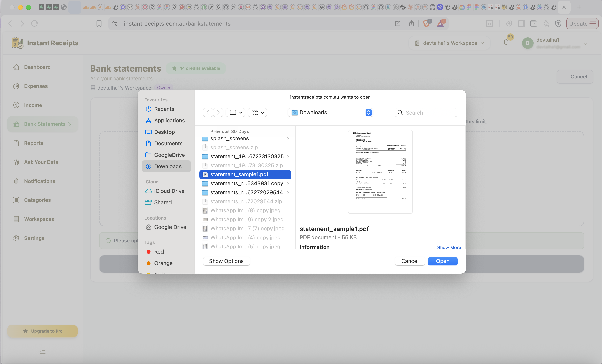Screen dimensions: 602x364
Task: Expand the devtalha1 account menu chevron
Action: [585, 43]
